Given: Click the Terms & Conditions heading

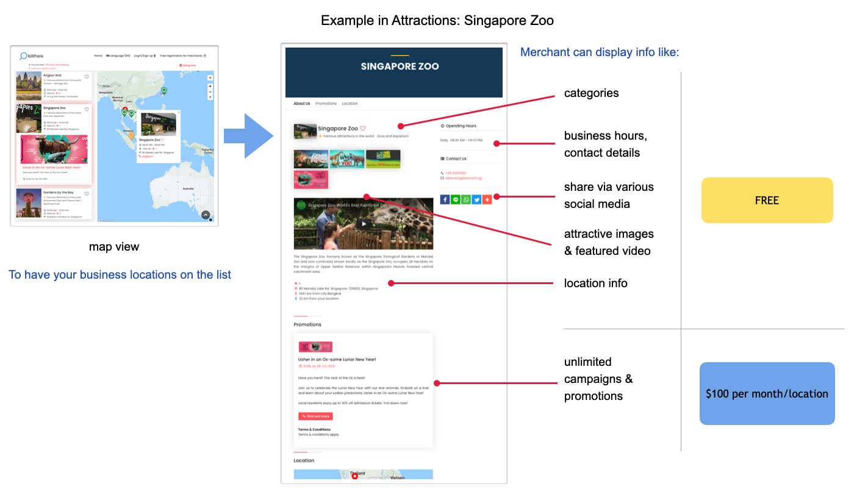Looking at the screenshot, I should (x=314, y=429).
